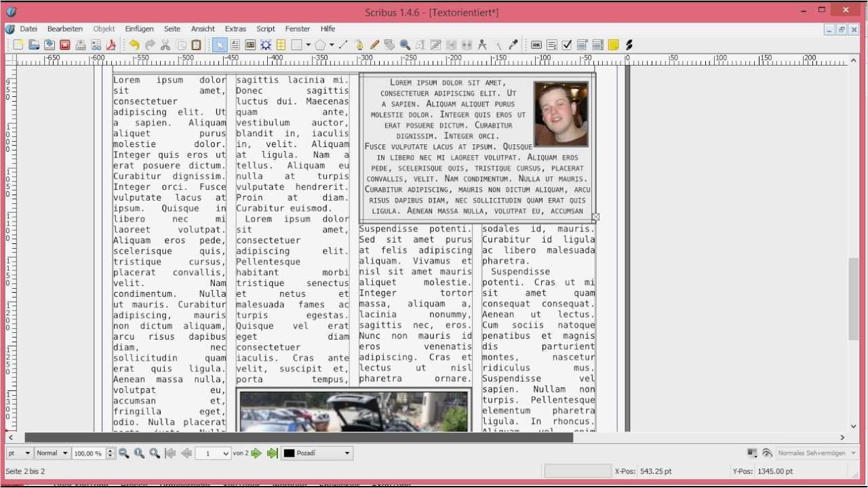Select the Zoom magnifier tool in toolbar
This screenshot has width=868, height=488.
point(405,45)
